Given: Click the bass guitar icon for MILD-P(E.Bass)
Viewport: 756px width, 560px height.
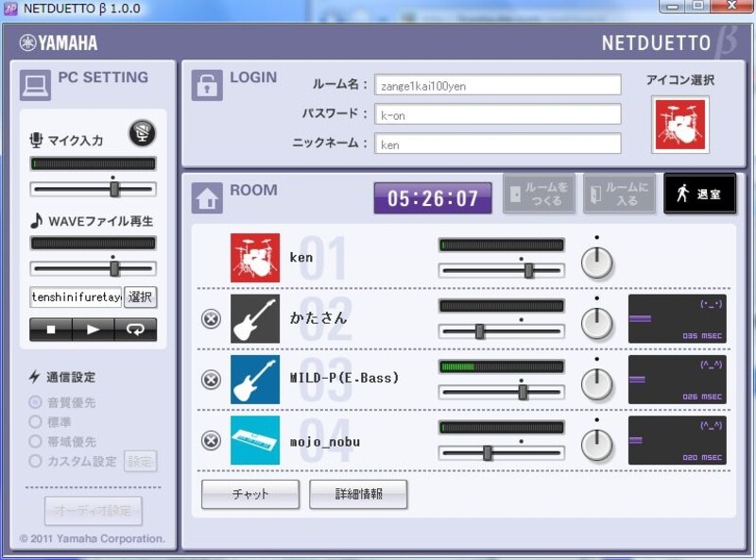Looking at the screenshot, I should click(x=255, y=381).
